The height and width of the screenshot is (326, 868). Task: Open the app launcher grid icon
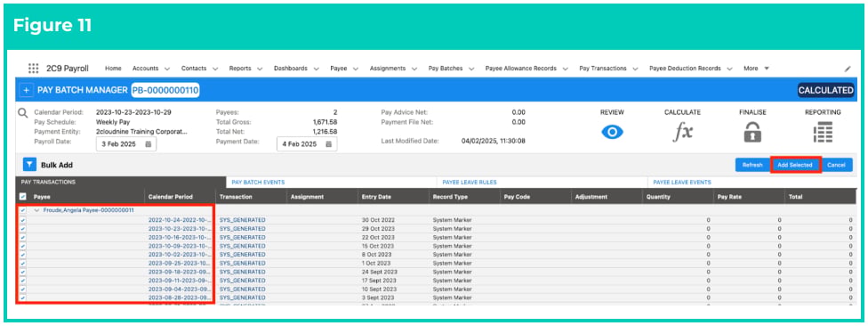tap(33, 69)
